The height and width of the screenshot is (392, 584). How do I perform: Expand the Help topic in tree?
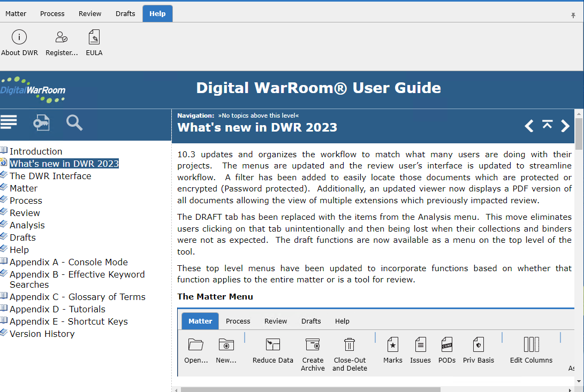(19, 250)
